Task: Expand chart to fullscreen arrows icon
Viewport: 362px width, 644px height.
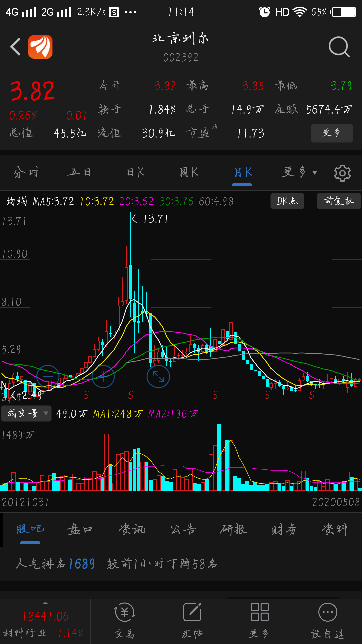Action: (158, 376)
